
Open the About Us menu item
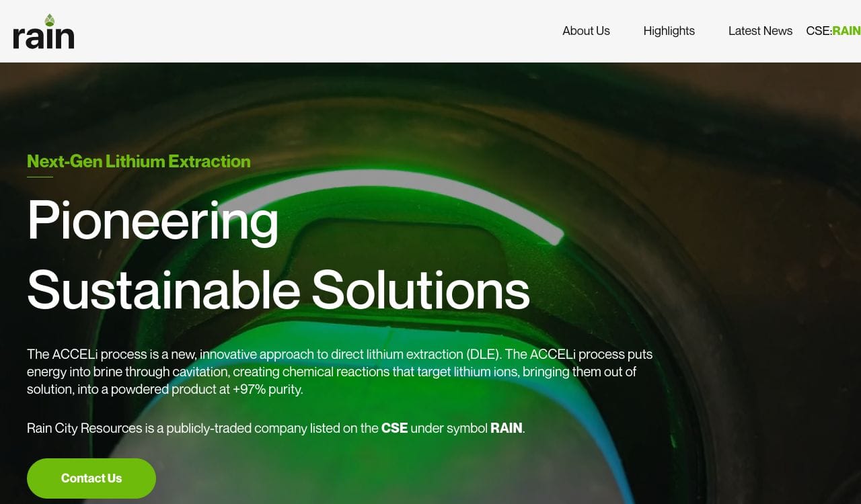586,31
